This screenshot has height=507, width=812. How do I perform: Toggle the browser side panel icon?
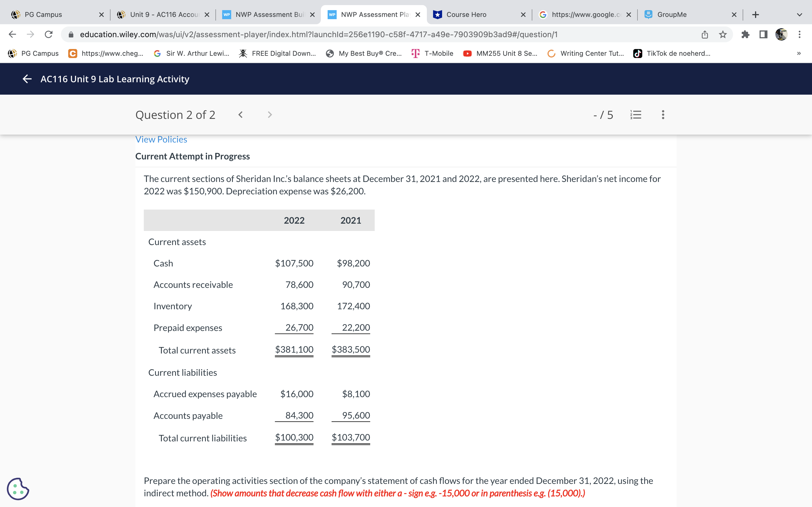[x=763, y=34]
